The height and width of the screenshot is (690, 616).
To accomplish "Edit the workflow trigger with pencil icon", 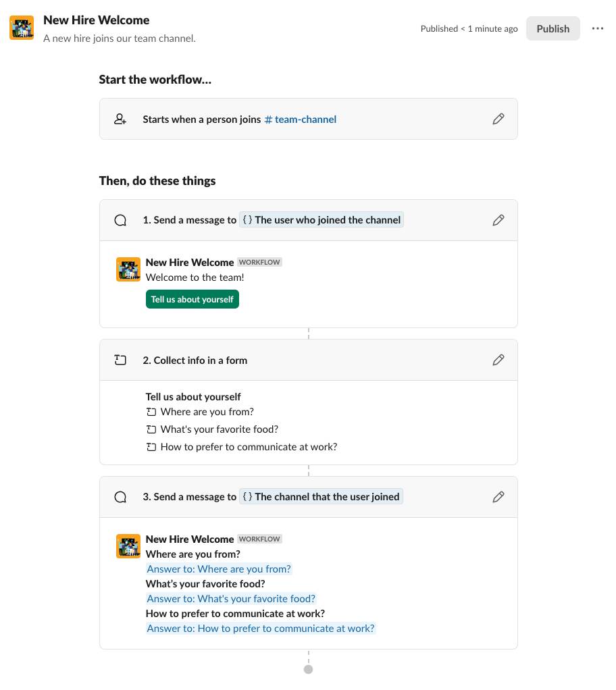I will [x=498, y=120].
